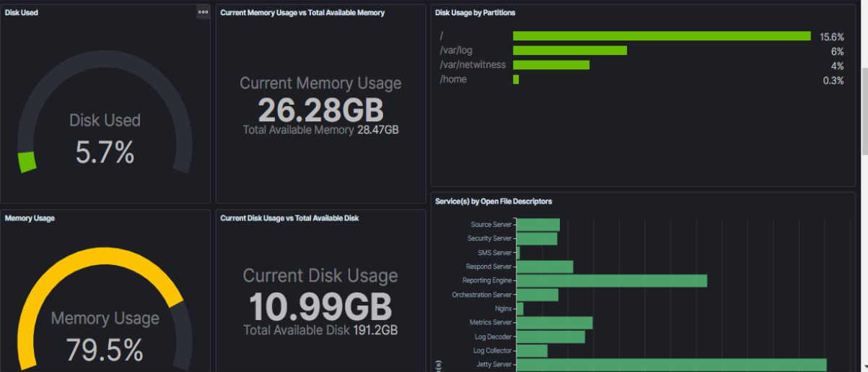
Task: Select the /home partition bar
Action: coord(516,79)
